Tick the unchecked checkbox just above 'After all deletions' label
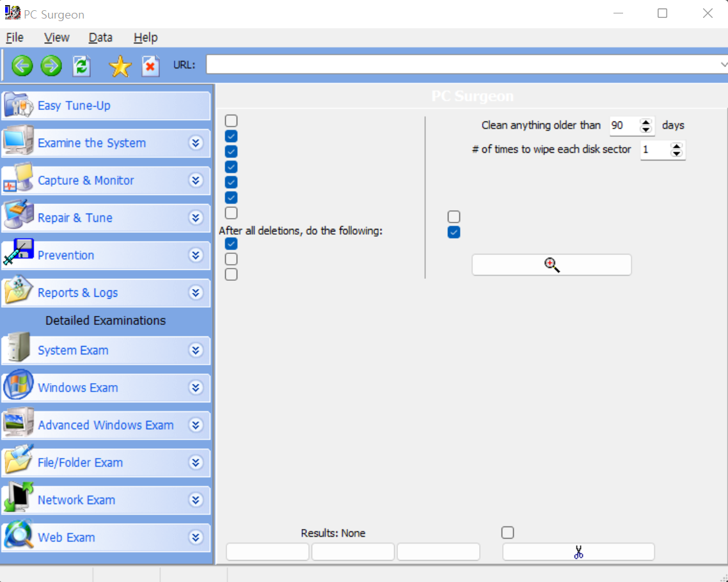Image resolution: width=728 pixels, height=582 pixels. tap(231, 213)
